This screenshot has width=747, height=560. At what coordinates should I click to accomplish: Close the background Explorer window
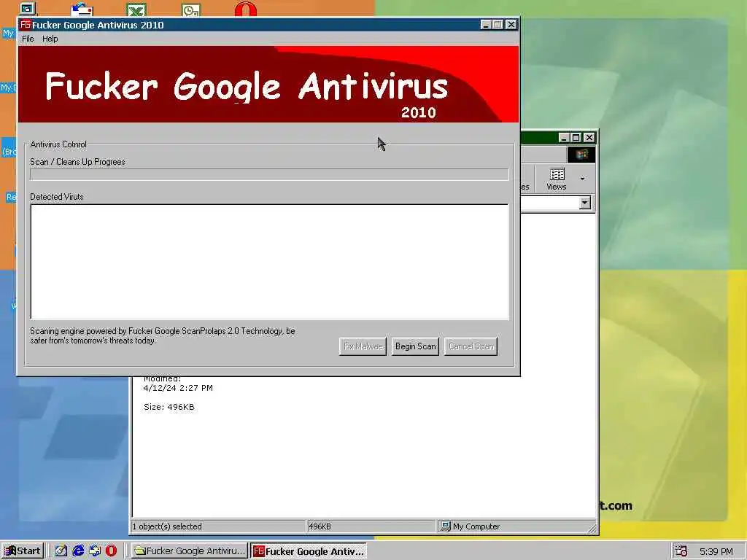[589, 138]
